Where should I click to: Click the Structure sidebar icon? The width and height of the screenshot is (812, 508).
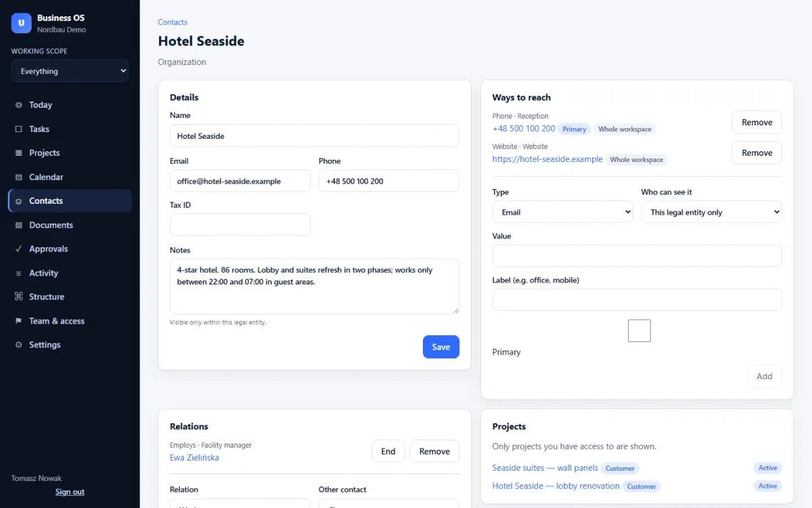point(18,297)
